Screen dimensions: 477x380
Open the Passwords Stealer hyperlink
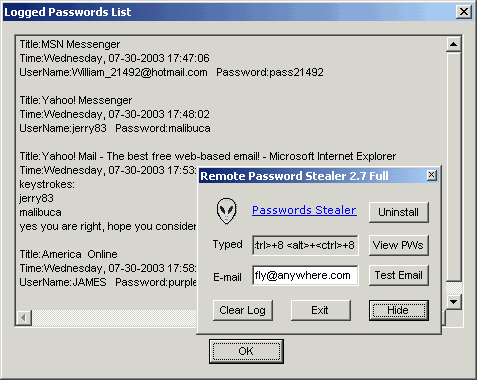coord(304,210)
